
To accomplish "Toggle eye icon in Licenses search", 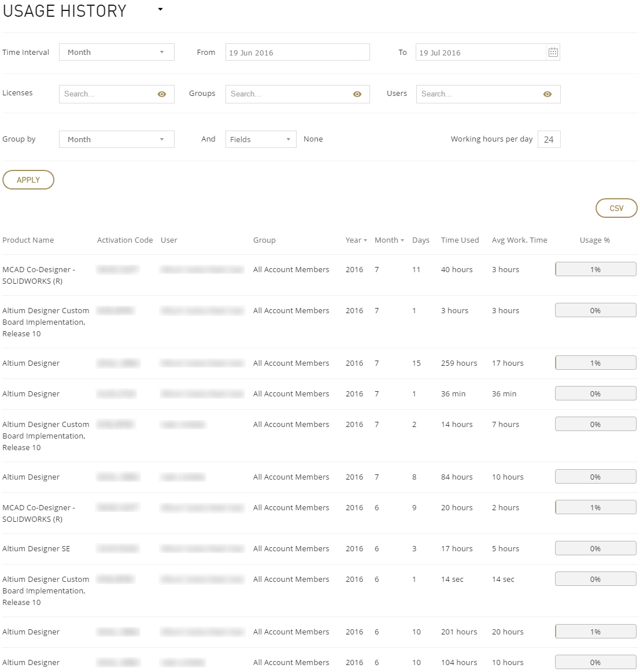I will [x=162, y=94].
